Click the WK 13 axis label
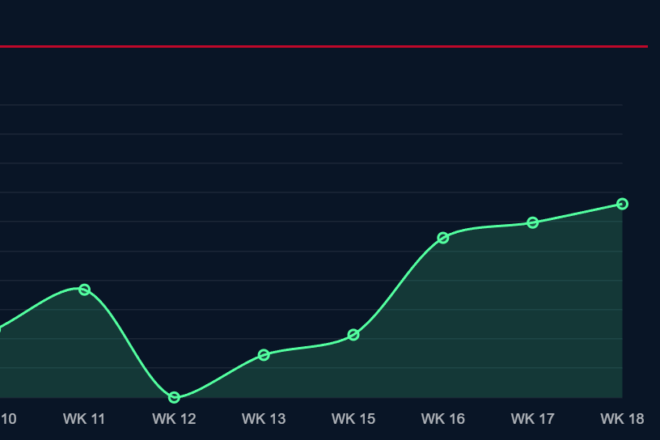Screen dimensions: 660x440 click(264, 418)
